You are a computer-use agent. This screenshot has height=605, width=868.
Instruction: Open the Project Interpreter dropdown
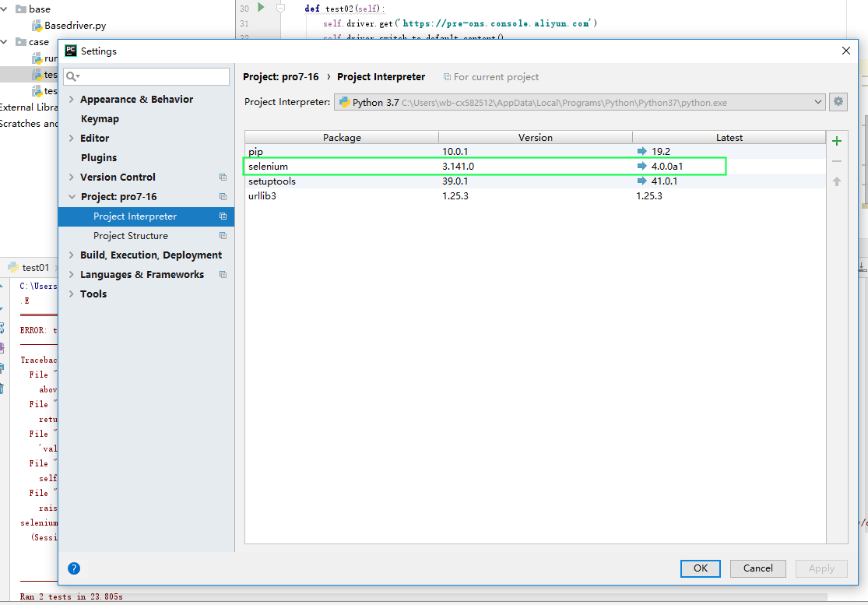click(817, 101)
